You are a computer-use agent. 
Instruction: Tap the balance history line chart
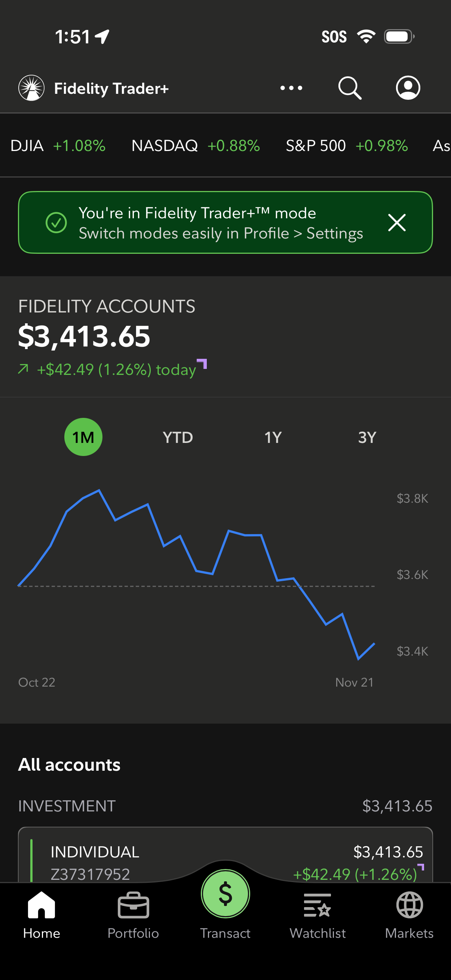pos(196,574)
